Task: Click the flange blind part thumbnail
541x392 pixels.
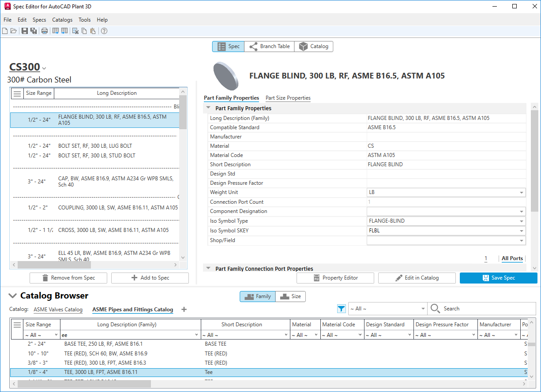Action: coord(225,76)
